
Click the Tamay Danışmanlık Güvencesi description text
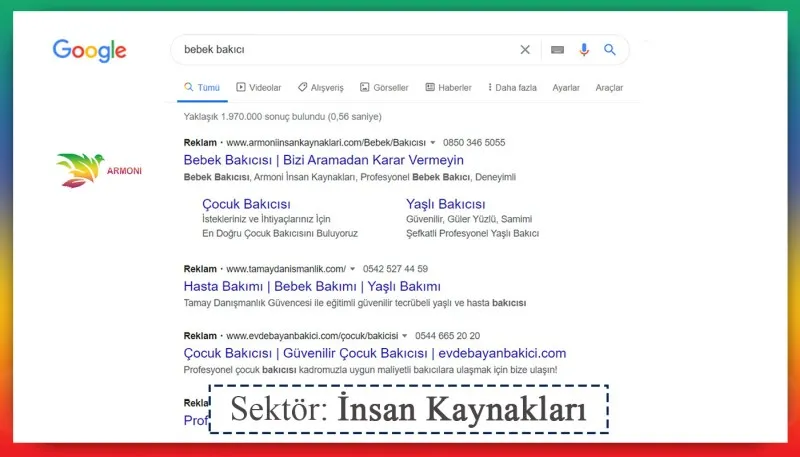pyautogui.click(x=355, y=303)
